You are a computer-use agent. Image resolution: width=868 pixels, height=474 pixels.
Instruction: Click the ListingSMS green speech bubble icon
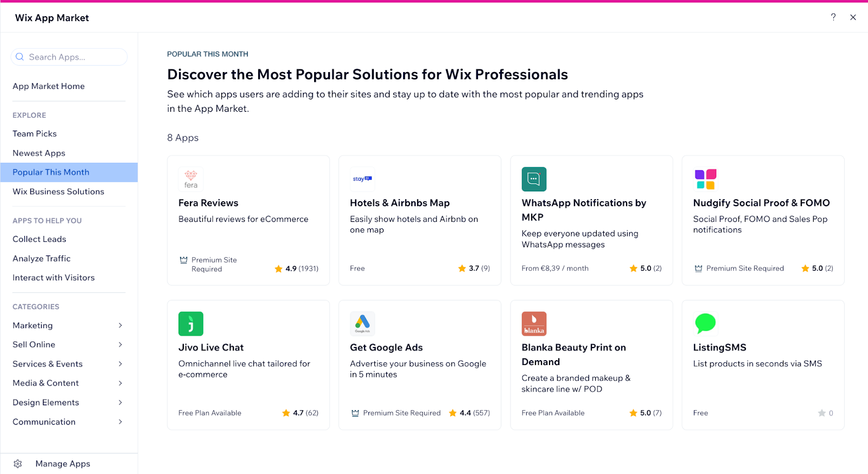point(705,324)
